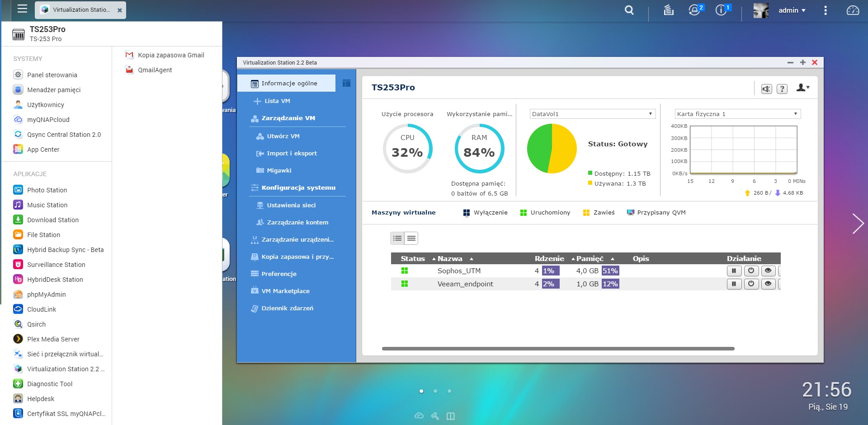Open the help question mark button
The image size is (868, 425).
click(x=782, y=89)
